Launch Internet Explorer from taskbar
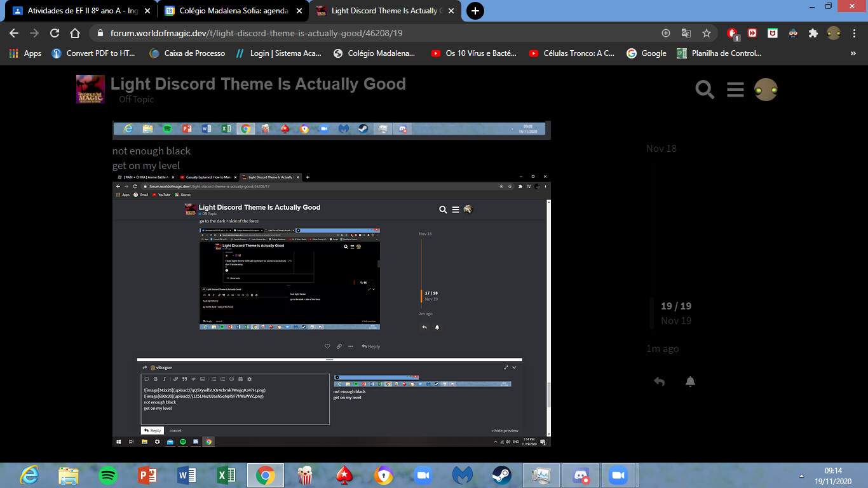Image resolution: width=868 pixels, height=488 pixels. [x=29, y=475]
